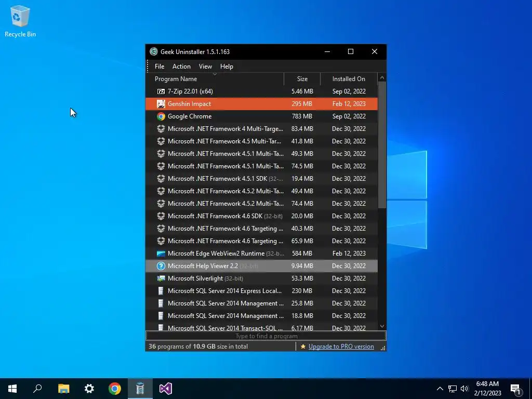
Task: Click the .NET Framework 4.5.1 SDK icon
Action: tap(161, 179)
